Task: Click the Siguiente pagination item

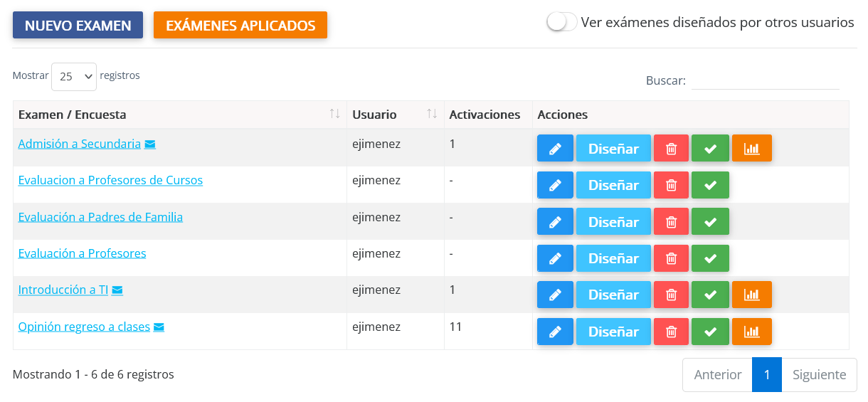Action: pos(819,375)
